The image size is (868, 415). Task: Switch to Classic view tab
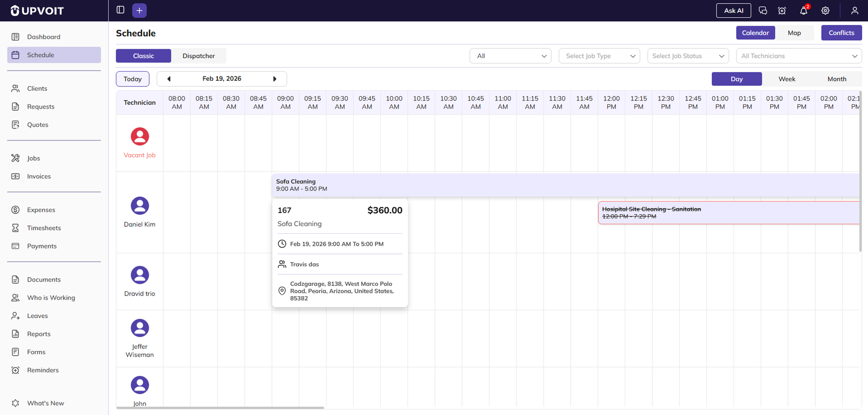click(x=143, y=56)
